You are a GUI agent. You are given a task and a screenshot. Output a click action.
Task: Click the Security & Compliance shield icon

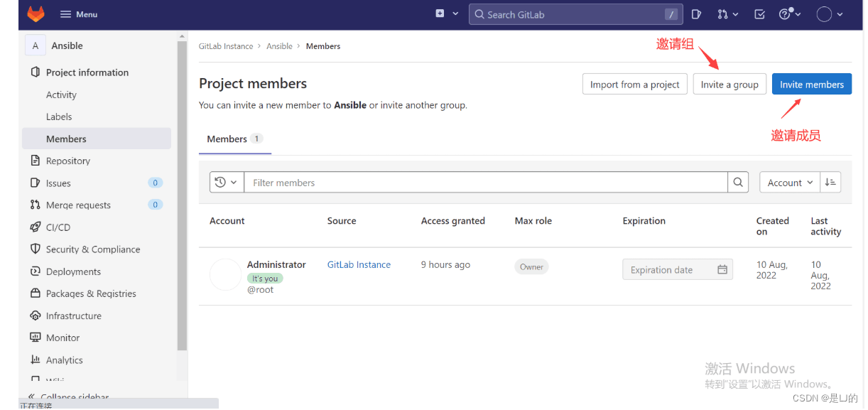tap(36, 249)
